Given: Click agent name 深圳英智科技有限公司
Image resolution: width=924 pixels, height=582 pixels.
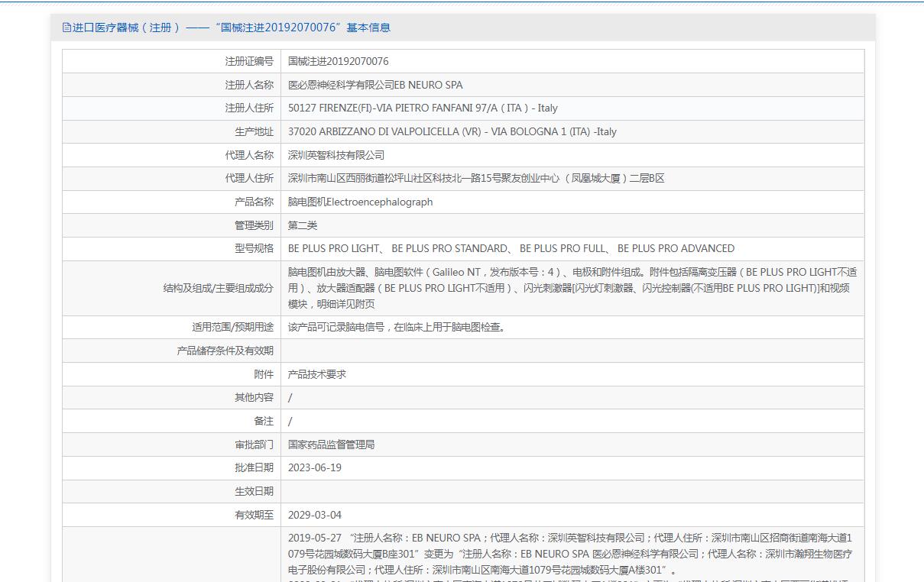Looking at the screenshot, I should (336, 155).
